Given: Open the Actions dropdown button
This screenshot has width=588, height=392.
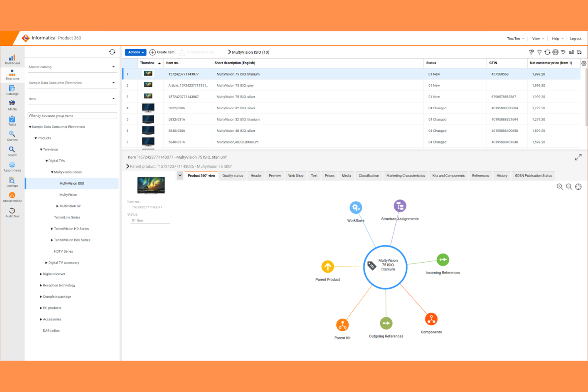Looking at the screenshot, I should (135, 52).
